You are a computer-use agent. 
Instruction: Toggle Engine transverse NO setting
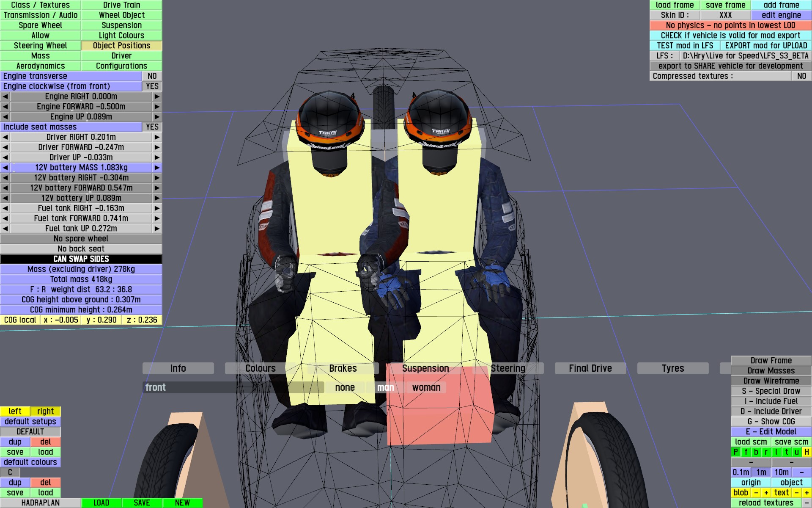pyautogui.click(x=152, y=76)
